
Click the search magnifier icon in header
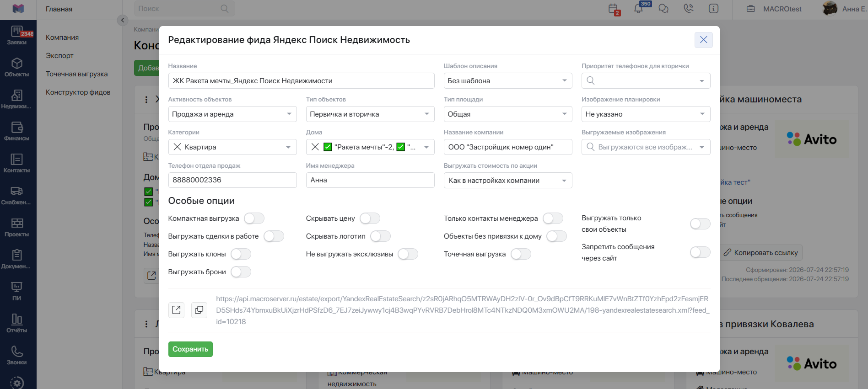(x=224, y=9)
